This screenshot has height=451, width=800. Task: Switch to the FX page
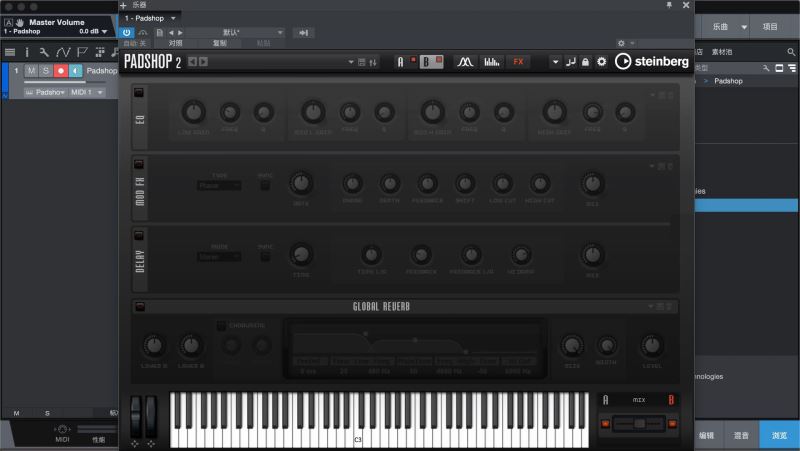click(x=518, y=62)
